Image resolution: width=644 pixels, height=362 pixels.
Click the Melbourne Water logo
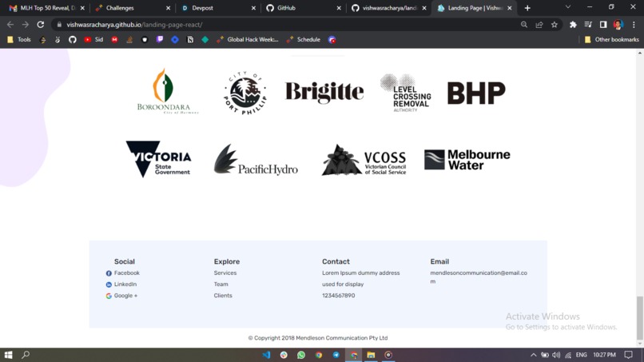467,160
